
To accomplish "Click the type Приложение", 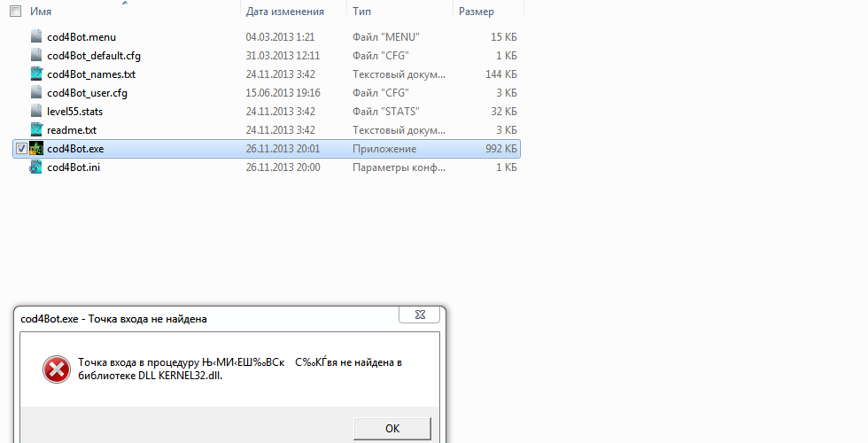I will coord(384,149).
